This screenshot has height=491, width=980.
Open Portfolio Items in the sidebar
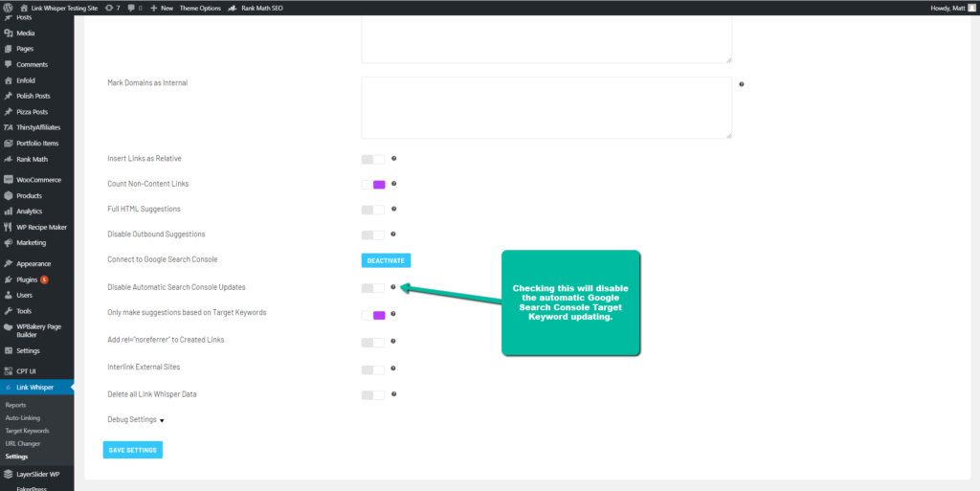pyautogui.click(x=37, y=143)
